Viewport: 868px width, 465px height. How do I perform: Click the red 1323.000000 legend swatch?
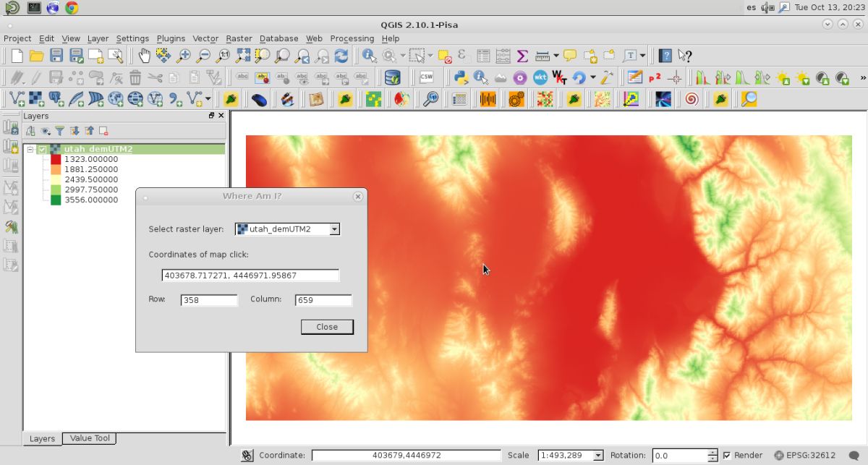[56, 159]
